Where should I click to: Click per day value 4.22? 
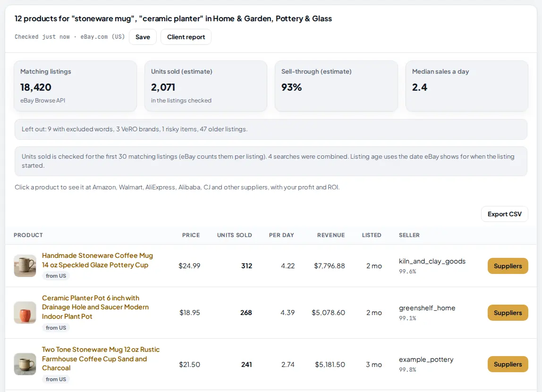[x=288, y=266]
